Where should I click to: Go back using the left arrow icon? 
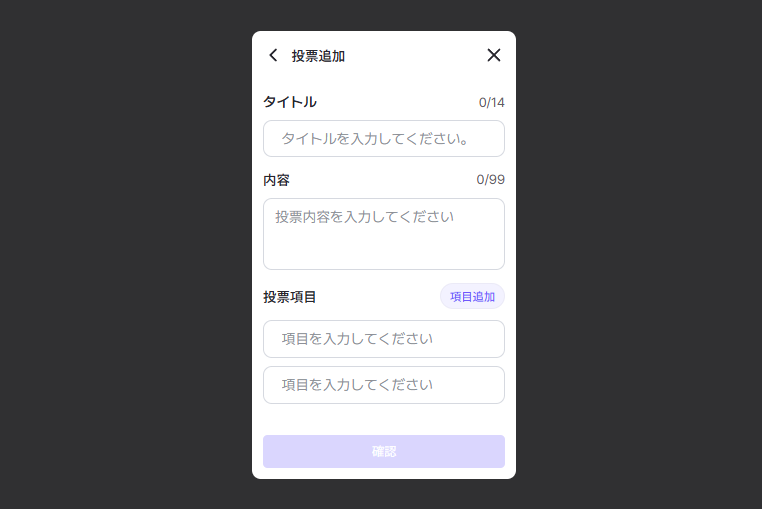[x=274, y=55]
